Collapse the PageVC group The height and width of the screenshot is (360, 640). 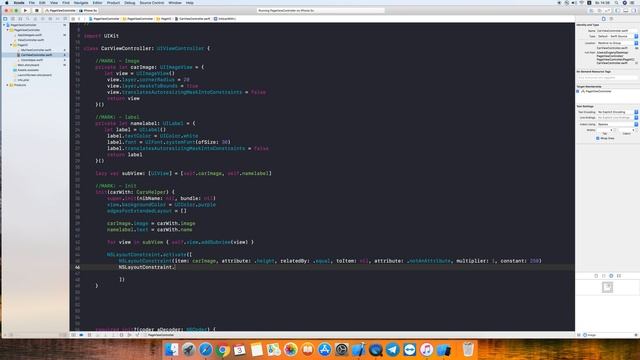click(x=11, y=45)
